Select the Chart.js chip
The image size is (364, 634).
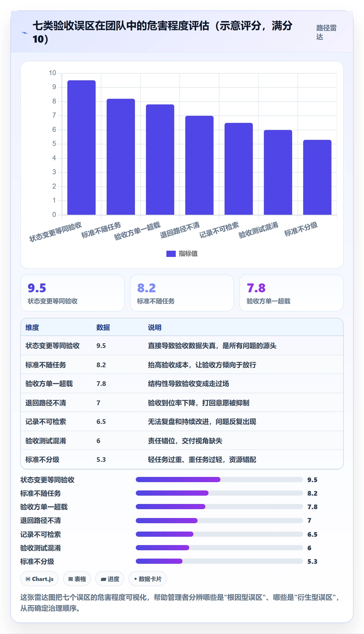[x=40, y=579]
